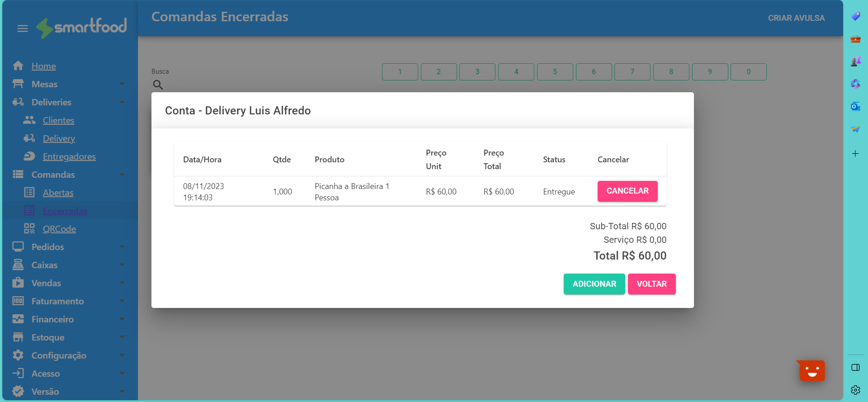Open browser sidebar settings gear

(855, 390)
